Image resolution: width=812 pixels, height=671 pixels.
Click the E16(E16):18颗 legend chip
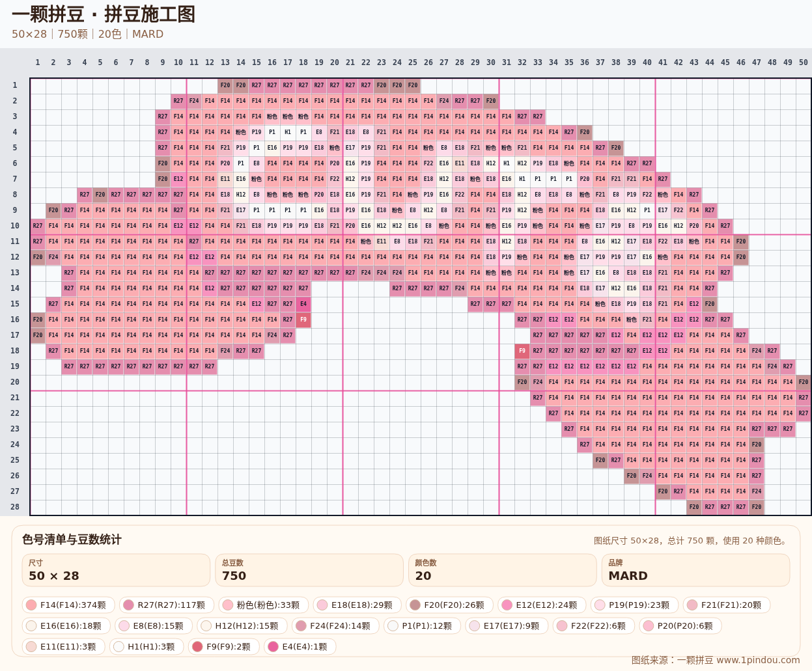66,626
